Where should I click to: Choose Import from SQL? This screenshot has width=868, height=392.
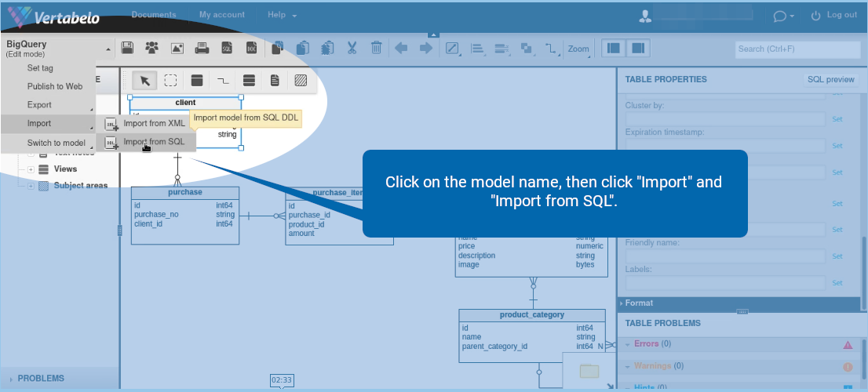coord(146,142)
